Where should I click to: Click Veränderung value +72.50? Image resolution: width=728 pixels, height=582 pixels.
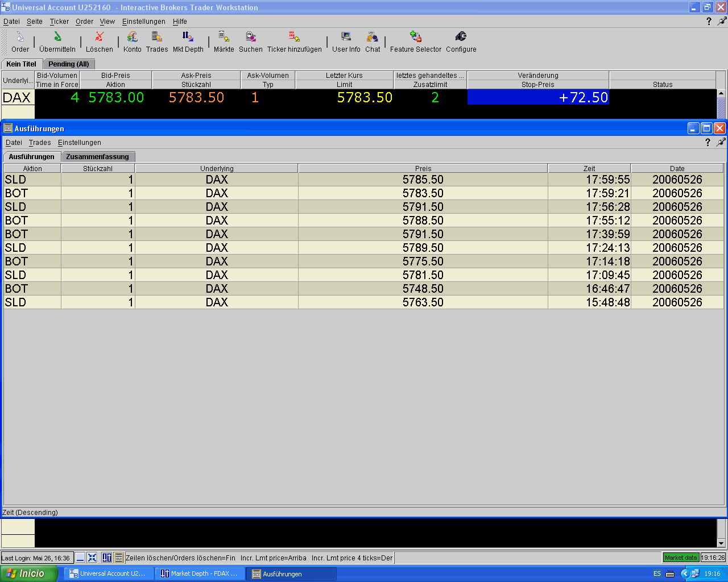[x=538, y=98]
